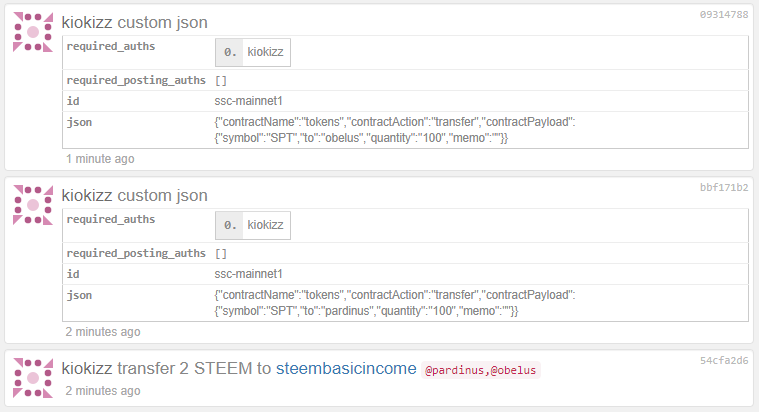Click the @pardinus,@obelus memo tag
Screen dimensions: 759x412
click(x=482, y=370)
